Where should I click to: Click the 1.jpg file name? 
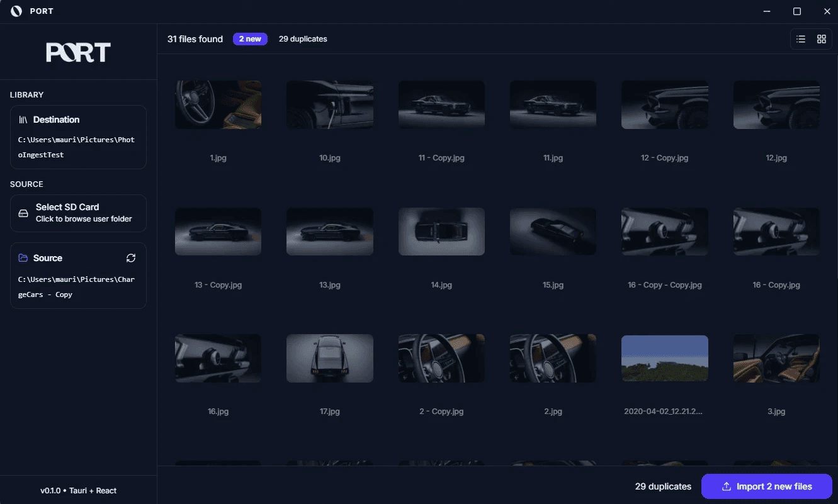[x=218, y=158]
